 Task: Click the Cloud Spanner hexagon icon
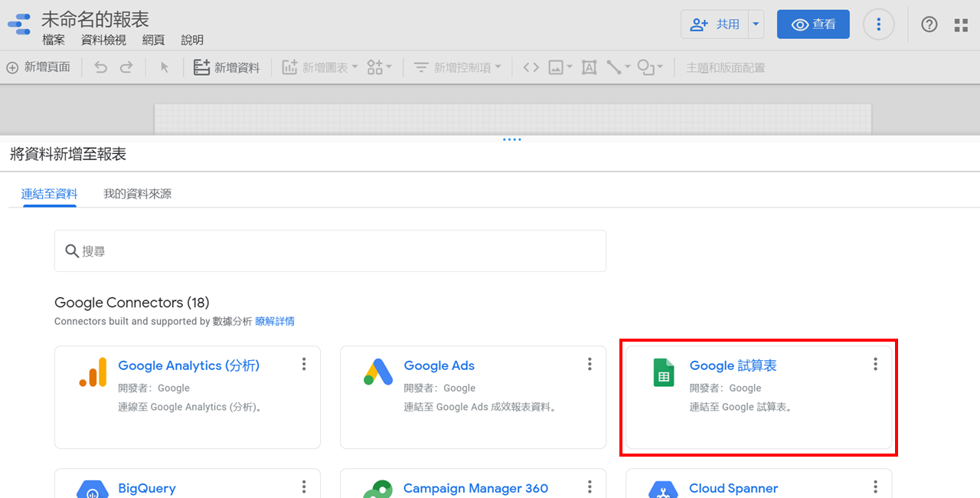(664, 489)
